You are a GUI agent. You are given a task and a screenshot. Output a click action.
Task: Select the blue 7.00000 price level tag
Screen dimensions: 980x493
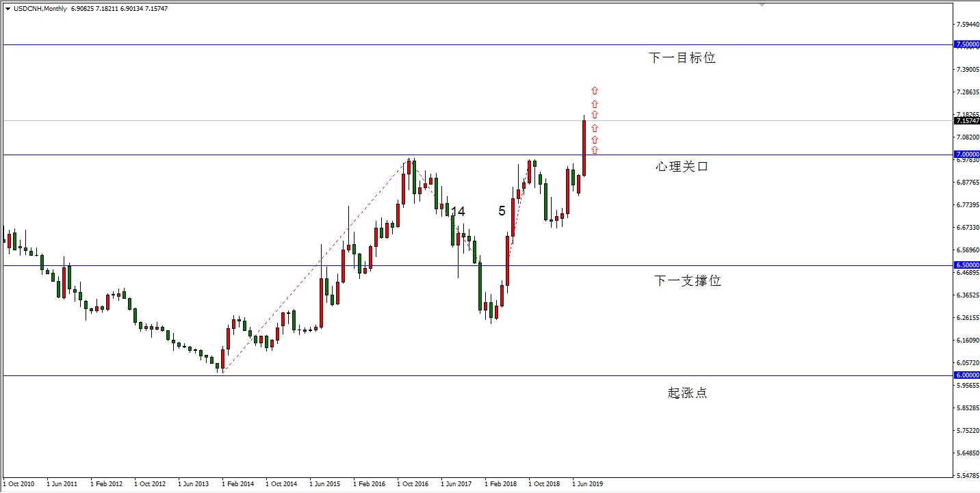tap(966, 155)
